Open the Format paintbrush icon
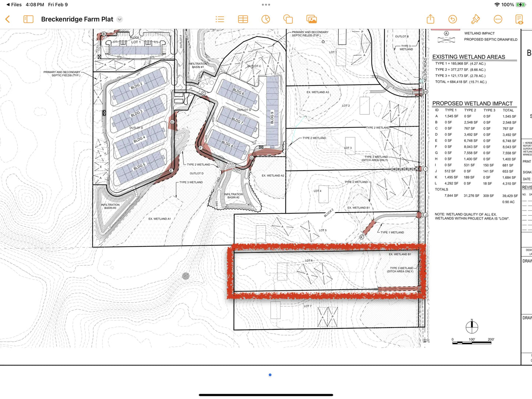 click(x=475, y=19)
